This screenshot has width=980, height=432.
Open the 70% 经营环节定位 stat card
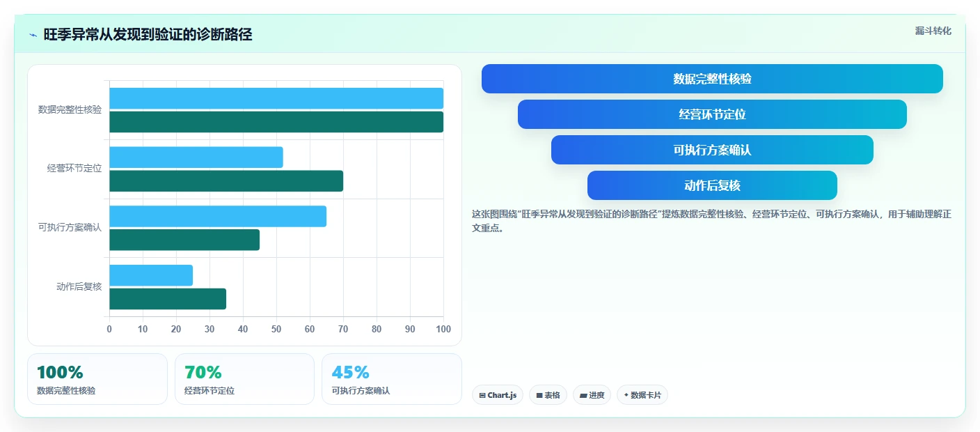tap(244, 379)
